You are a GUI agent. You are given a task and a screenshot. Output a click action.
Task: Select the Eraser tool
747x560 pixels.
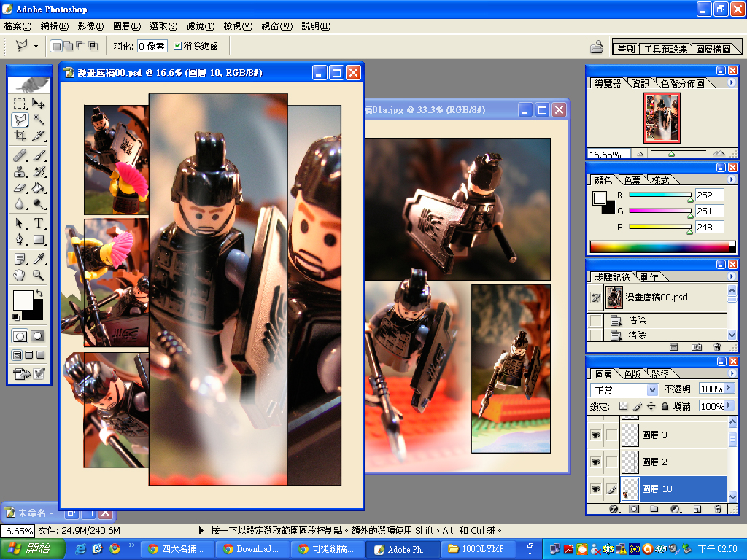(20, 187)
